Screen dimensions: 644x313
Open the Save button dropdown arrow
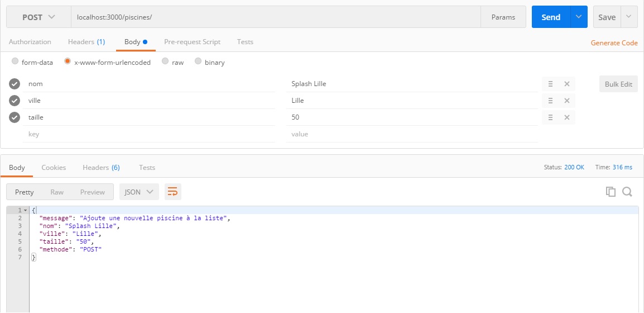point(629,17)
